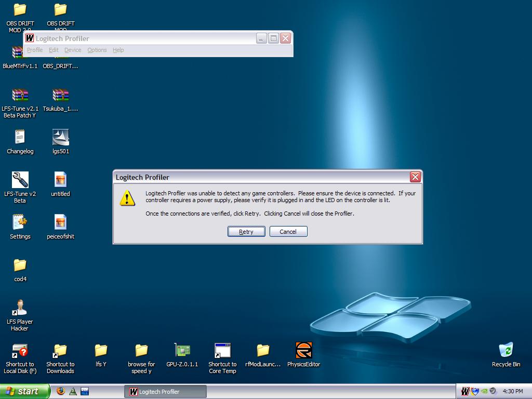The image size is (532, 399).
Task: Select the Shortcut to Local Disk (F) icon
Action: click(20, 351)
